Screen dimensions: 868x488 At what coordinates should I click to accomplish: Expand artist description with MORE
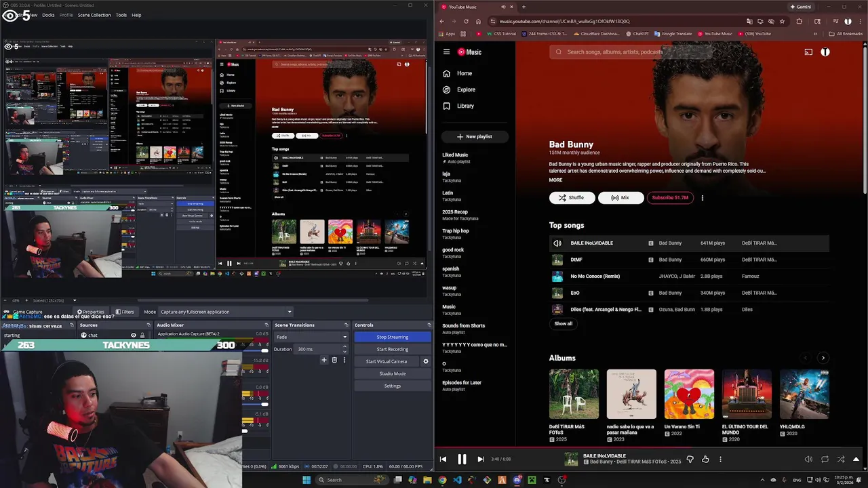[x=555, y=180]
